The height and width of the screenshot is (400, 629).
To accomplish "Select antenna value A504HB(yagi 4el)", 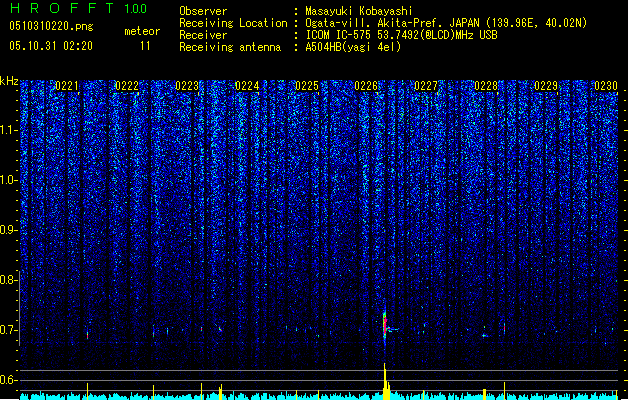I will [353, 47].
